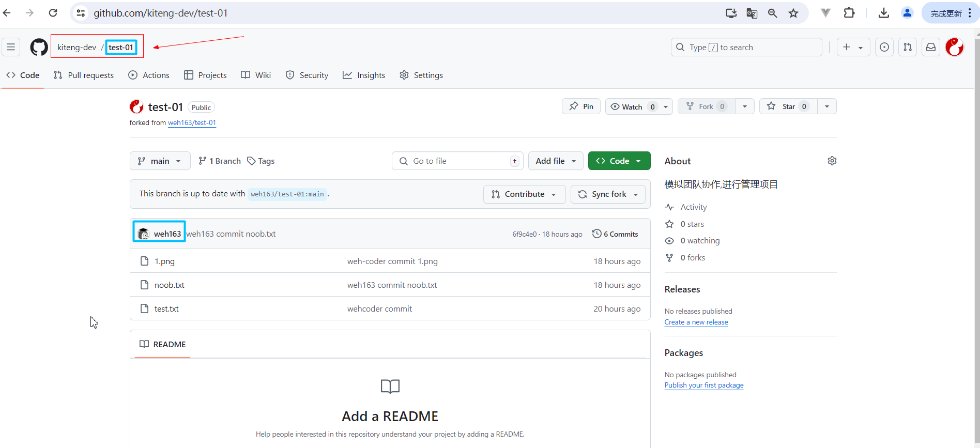Open the pull requests icon in the GitHub header
The height and width of the screenshot is (448, 980).
pos(908,47)
